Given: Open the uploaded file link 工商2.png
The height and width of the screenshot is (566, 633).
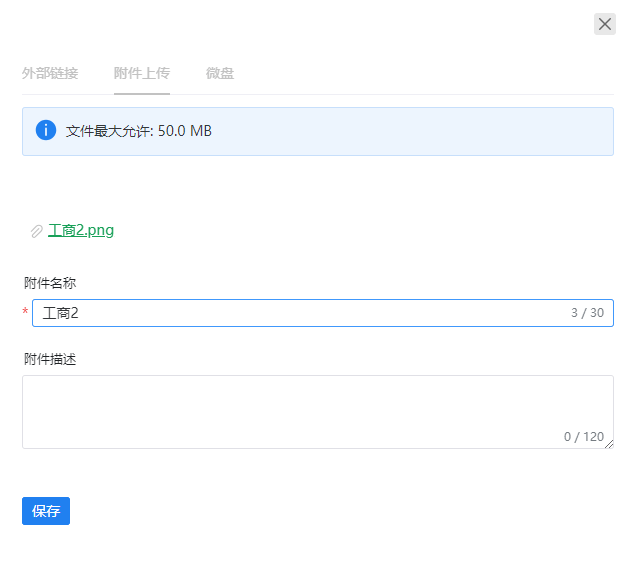Looking at the screenshot, I should click(81, 230).
